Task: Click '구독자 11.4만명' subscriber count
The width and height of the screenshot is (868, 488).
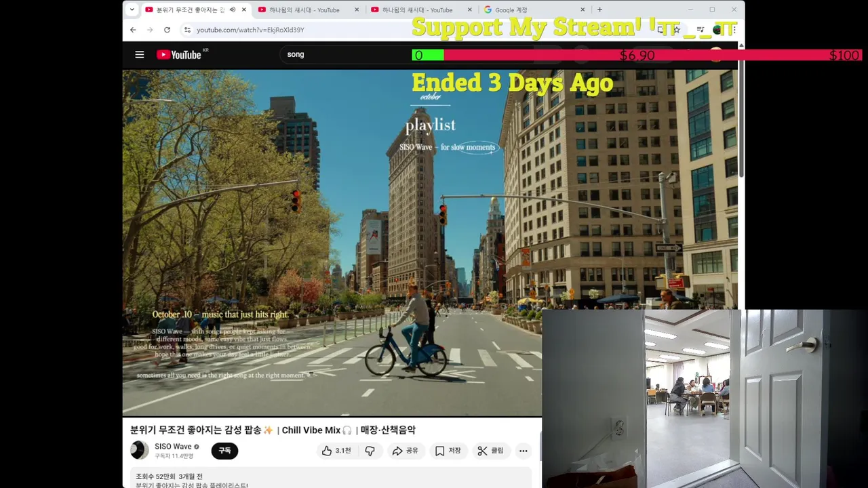Action: (174, 456)
